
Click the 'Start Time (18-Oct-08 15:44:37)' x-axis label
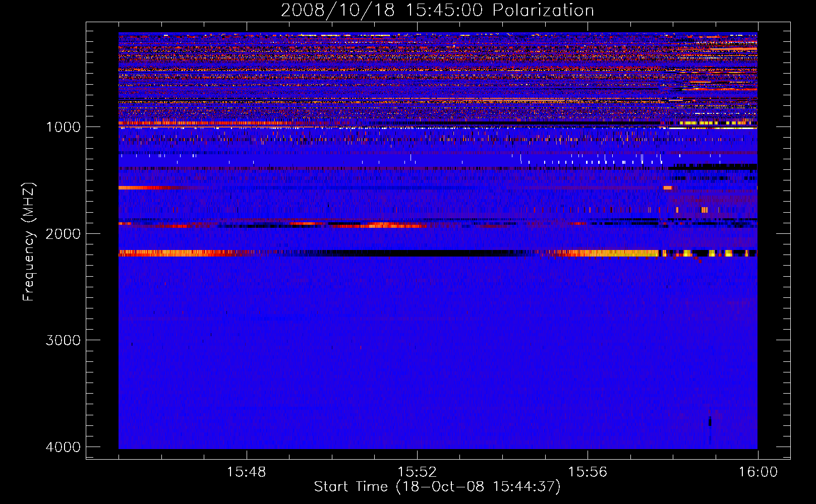[437, 487]
